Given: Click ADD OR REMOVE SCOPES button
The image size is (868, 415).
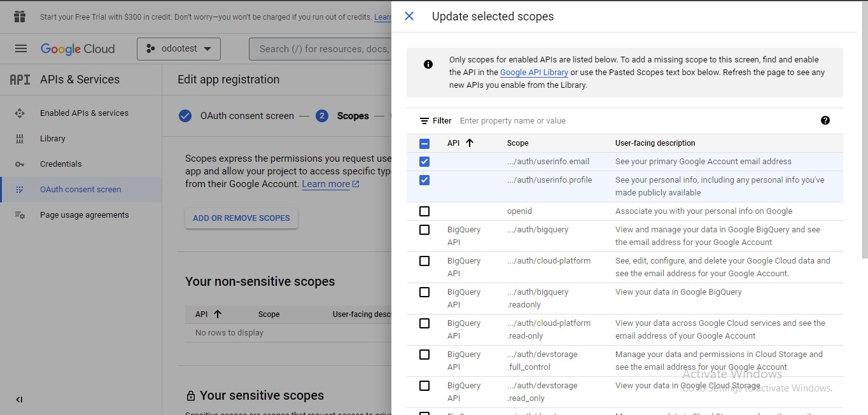Looking at the screenshot, I should coord(241,218).
